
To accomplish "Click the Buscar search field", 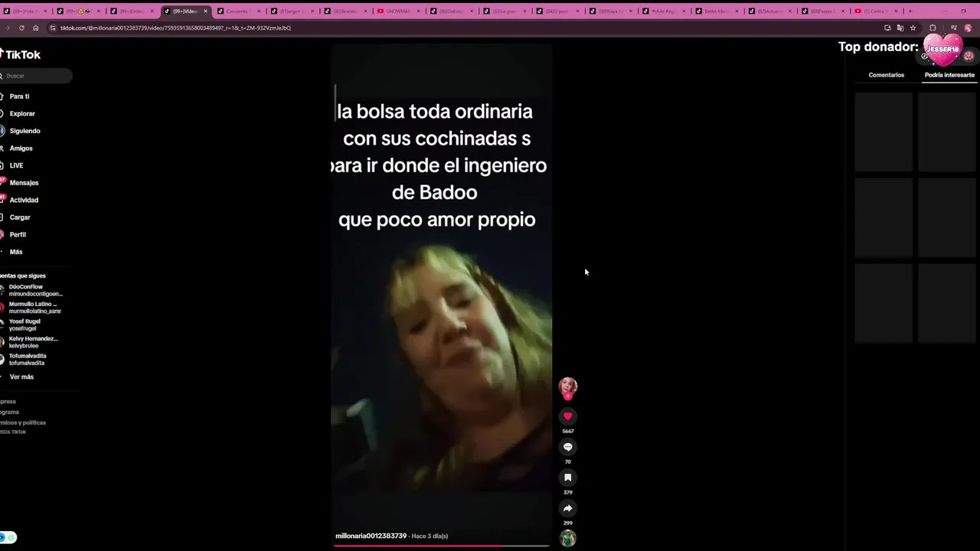I will (36, 76).
